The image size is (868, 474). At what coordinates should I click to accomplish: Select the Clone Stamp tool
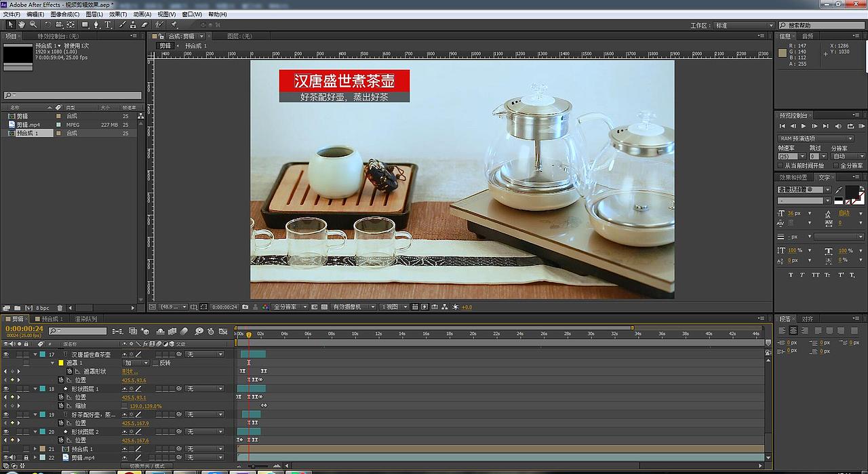point(133,24)
